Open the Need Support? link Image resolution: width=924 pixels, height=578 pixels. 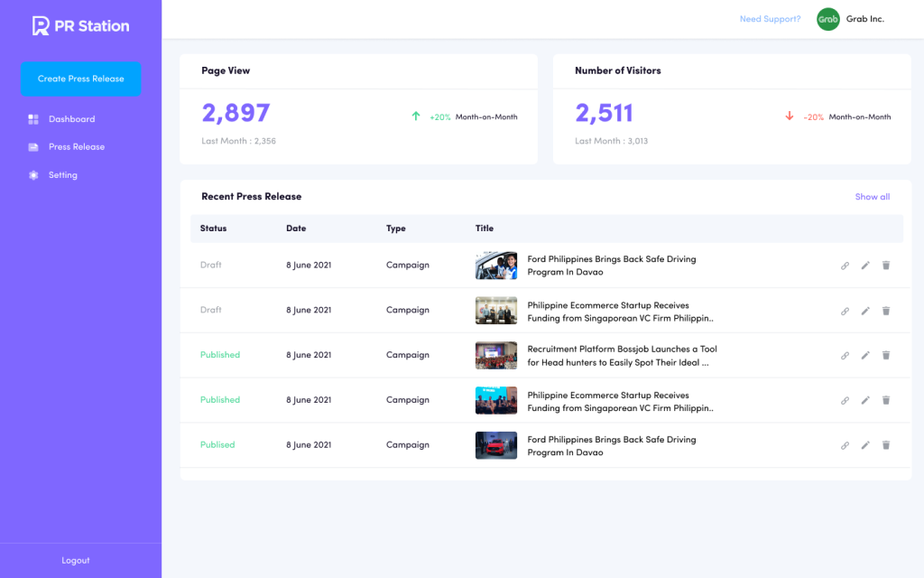pos(771,19)
